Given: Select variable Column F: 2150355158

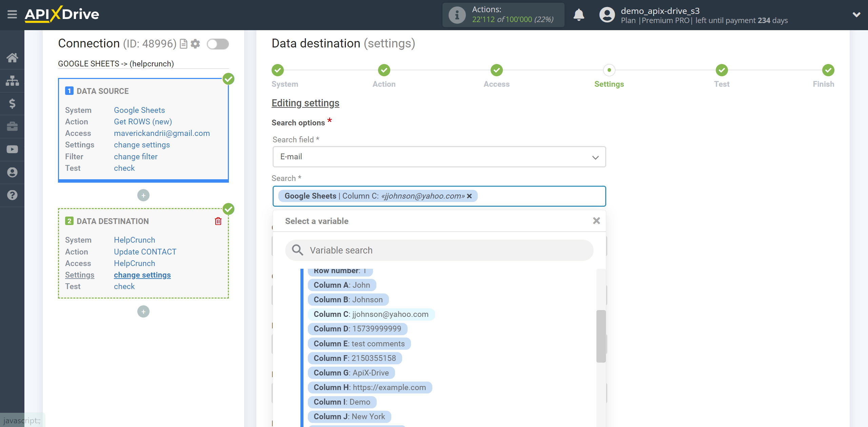Looking at the screenshot, I should [x=355, y=358].
